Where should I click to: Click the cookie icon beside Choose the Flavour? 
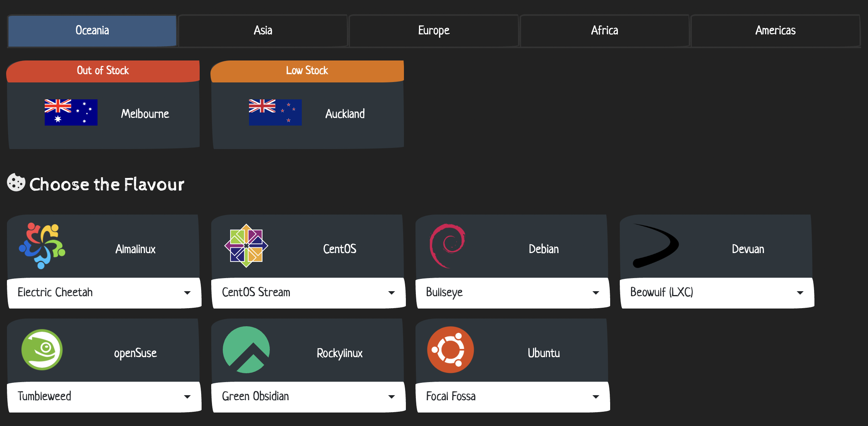click(16, 183)
